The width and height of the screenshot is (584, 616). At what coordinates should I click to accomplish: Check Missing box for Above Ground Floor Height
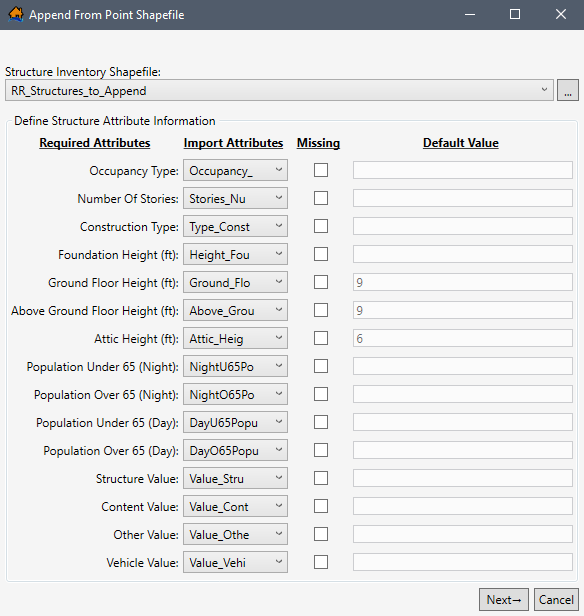click(x=321, y=310)
